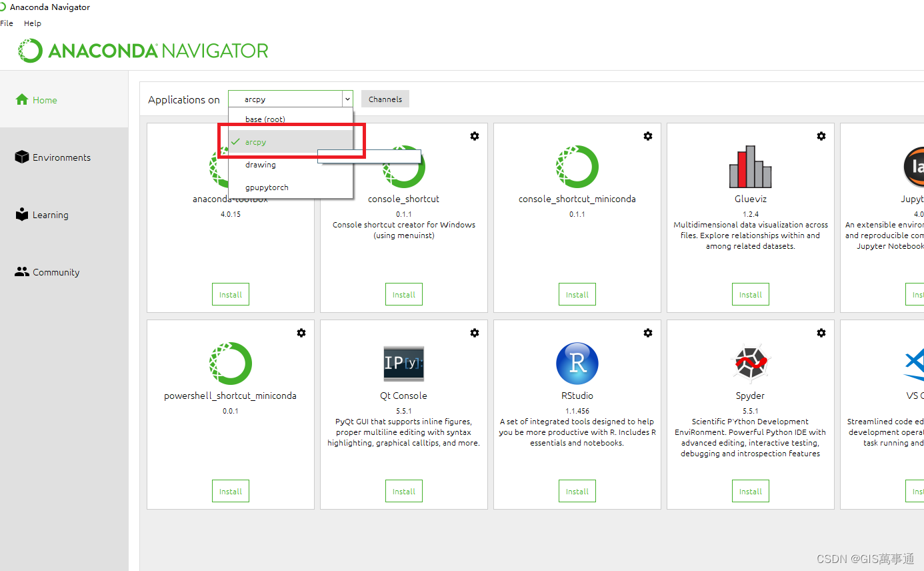Click the RStudio title text
924x571 pixels.
tap(577, 396)
